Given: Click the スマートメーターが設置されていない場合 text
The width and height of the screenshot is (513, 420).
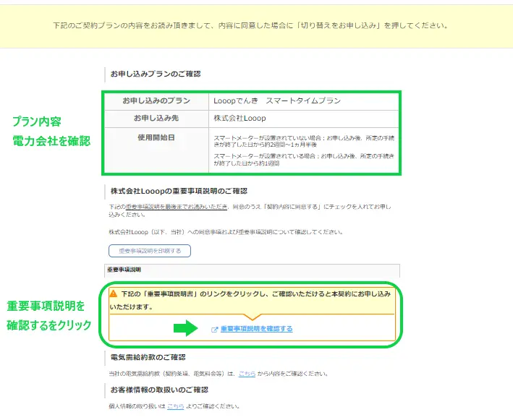Looking at the screenshot, I should tap(305, 141).
